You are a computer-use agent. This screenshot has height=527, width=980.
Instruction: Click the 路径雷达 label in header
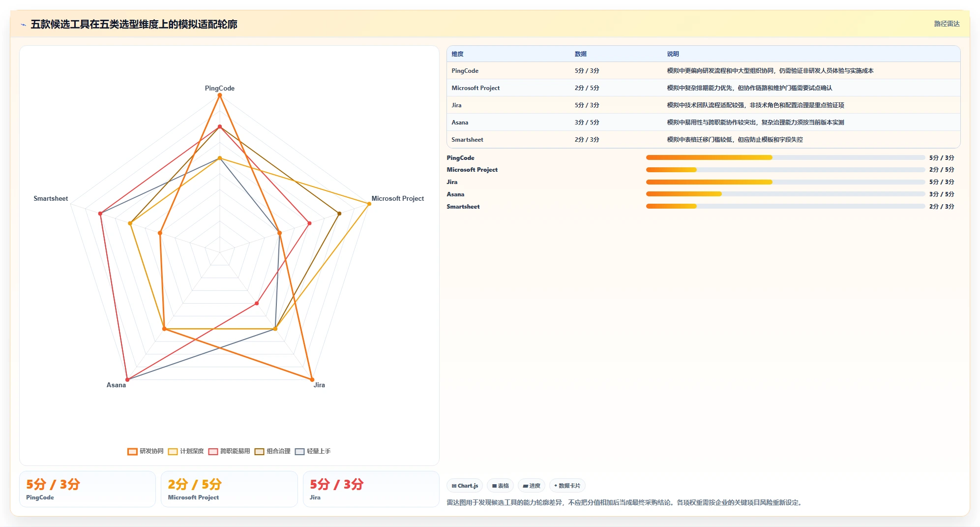(x=947, y=24)
